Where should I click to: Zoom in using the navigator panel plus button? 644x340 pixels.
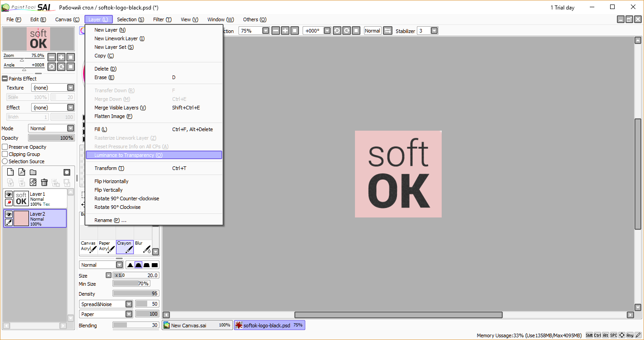point(61,57)
